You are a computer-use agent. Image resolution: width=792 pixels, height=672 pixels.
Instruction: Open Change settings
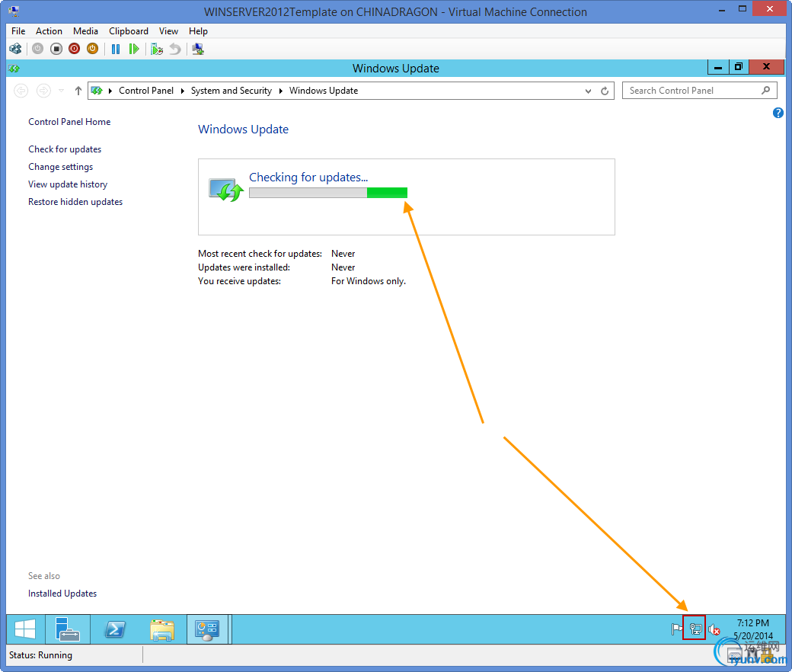point(61,167)
